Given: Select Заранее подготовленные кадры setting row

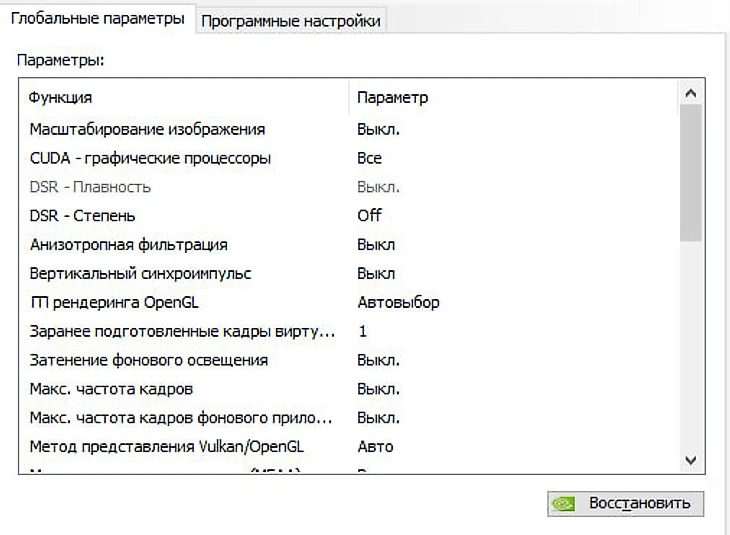Looking at the screenshot, I should (x=182, y=331).
